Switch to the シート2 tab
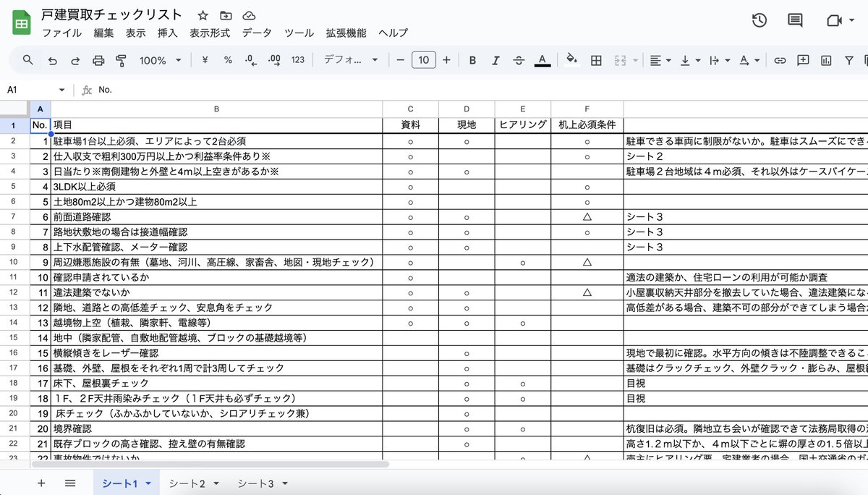This screenshot has height=495, width=868. 187,483
